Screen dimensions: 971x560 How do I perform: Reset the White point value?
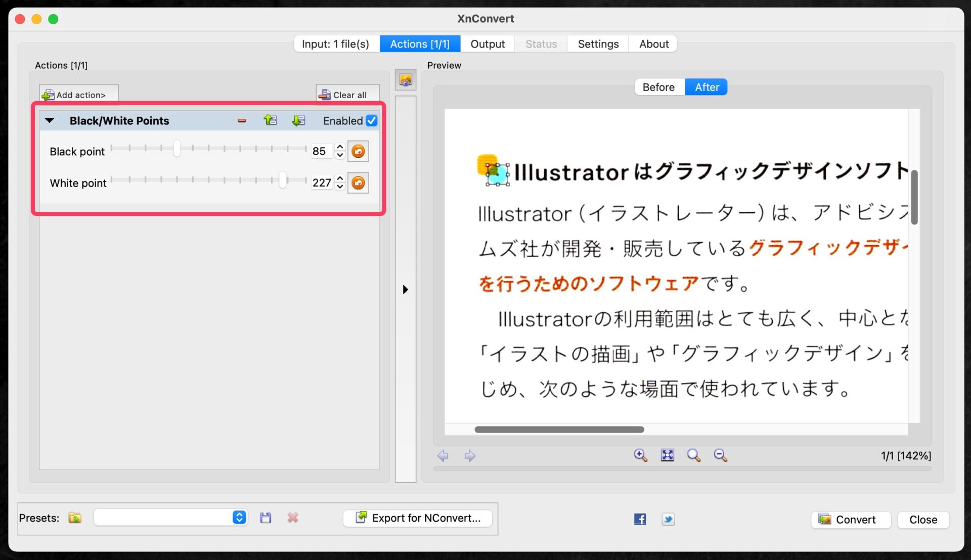point(358,182)
